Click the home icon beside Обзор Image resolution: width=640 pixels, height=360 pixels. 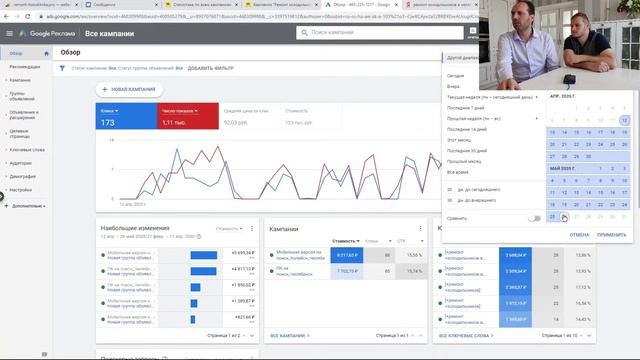(46, 53)
